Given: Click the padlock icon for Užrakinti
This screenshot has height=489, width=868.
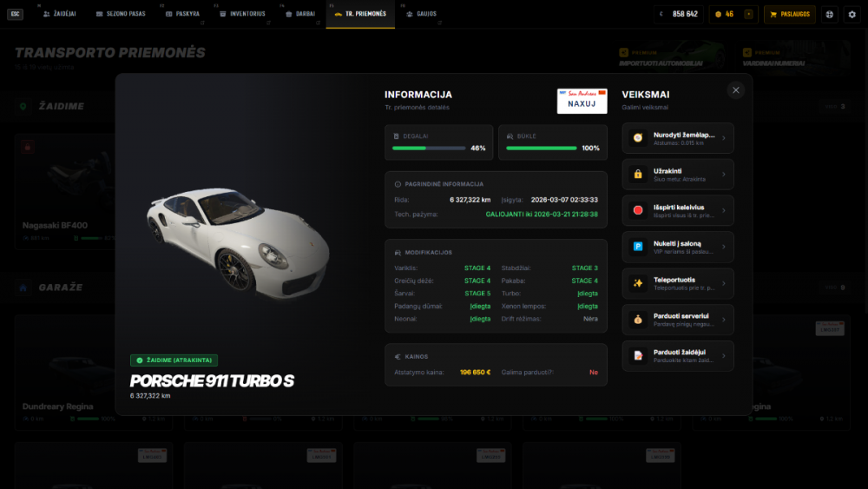Looking at the screenshot, I should 638,174.
